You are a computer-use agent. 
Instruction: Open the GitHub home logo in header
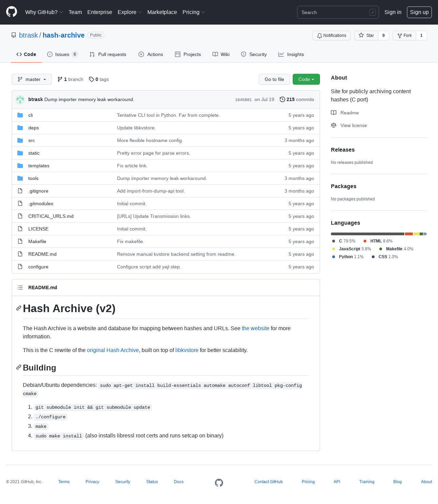(12, 12)
